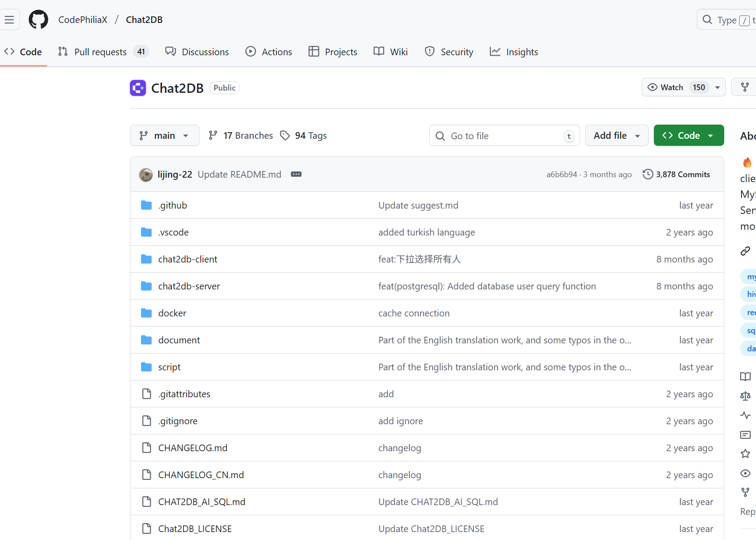Screen dimensions: 756x540
Task: Open Chat2DB breadcrumb link
Action: click(x=144, y=19)
